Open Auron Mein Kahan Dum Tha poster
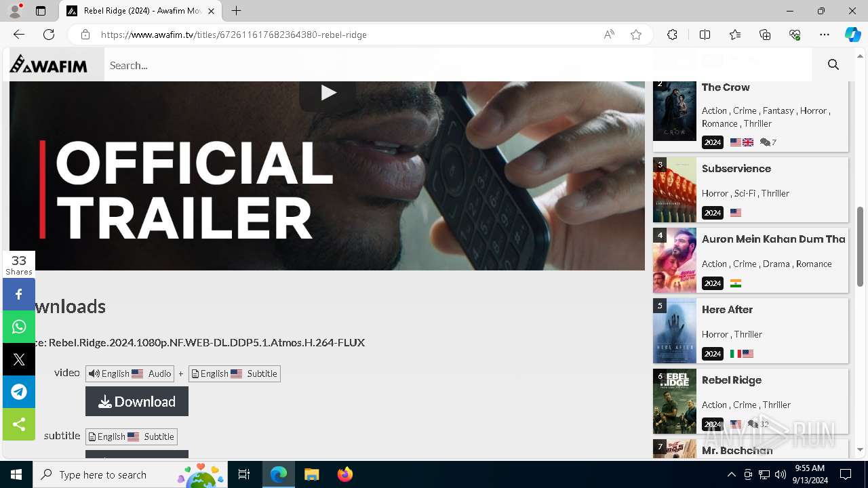This screenshot has width=868, height=488. coord(675,260)
